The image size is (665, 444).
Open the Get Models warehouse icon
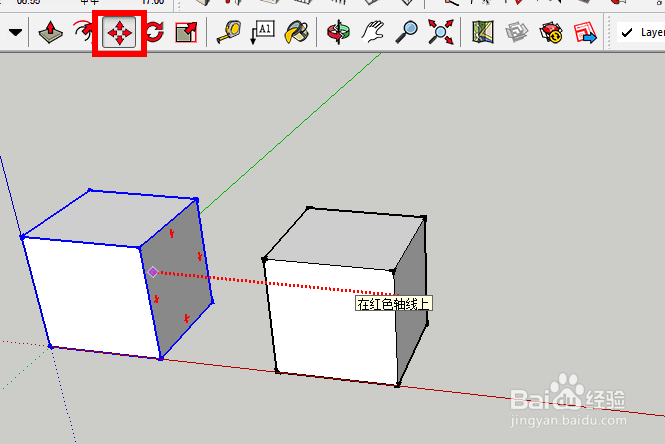click(x=550, y=32)
